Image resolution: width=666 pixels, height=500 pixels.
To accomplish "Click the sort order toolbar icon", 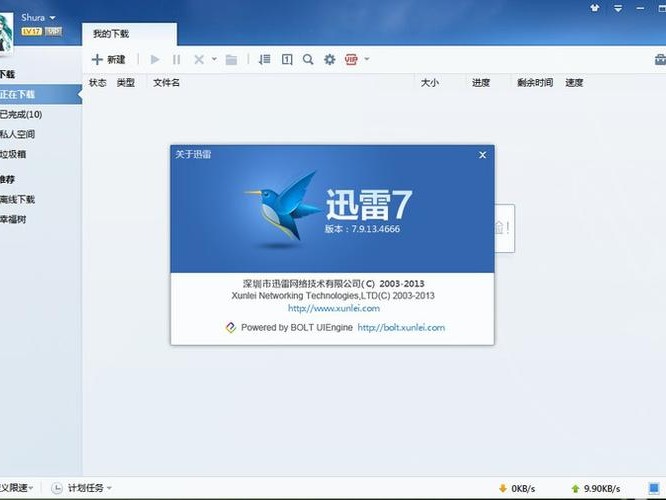I will 265,59.
